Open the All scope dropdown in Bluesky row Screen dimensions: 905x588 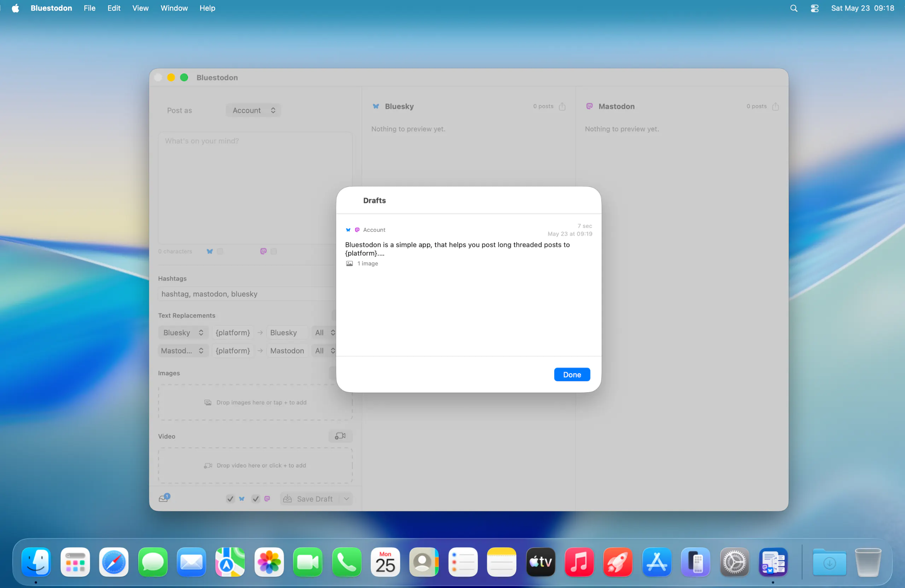click(325, 333)
